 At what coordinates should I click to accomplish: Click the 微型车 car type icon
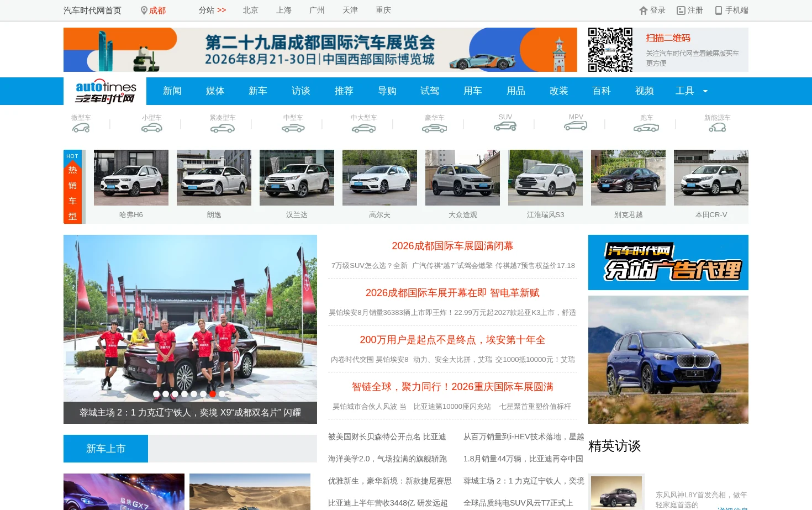pyautogui.click(x=81, y=128)
